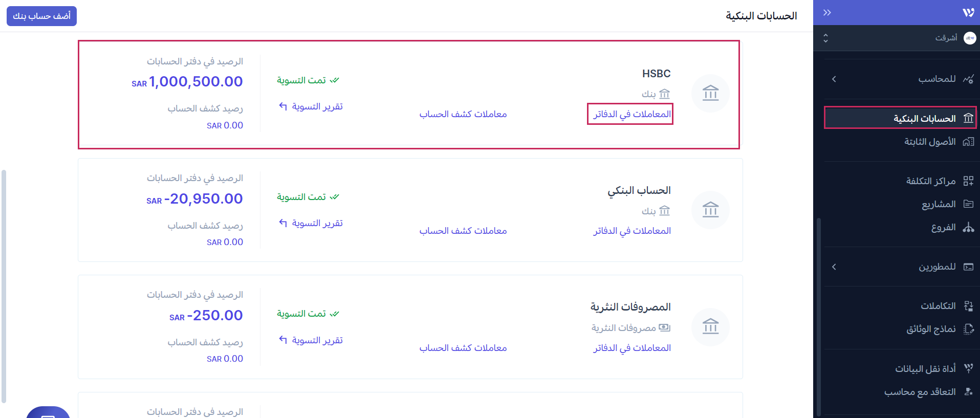Click the أضف حساب بنك button
980x418 pixels.
click(42, 16)
